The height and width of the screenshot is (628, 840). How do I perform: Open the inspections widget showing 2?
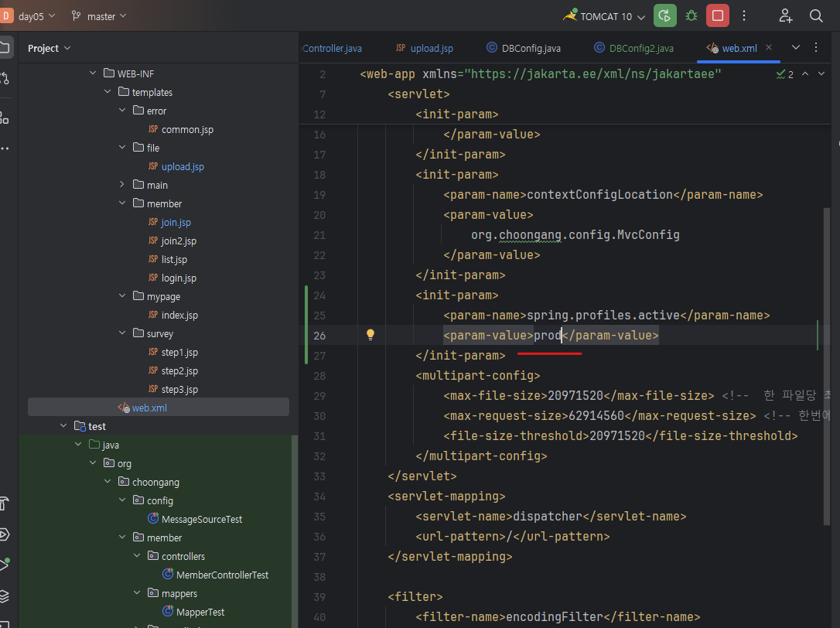click(785, 74)
